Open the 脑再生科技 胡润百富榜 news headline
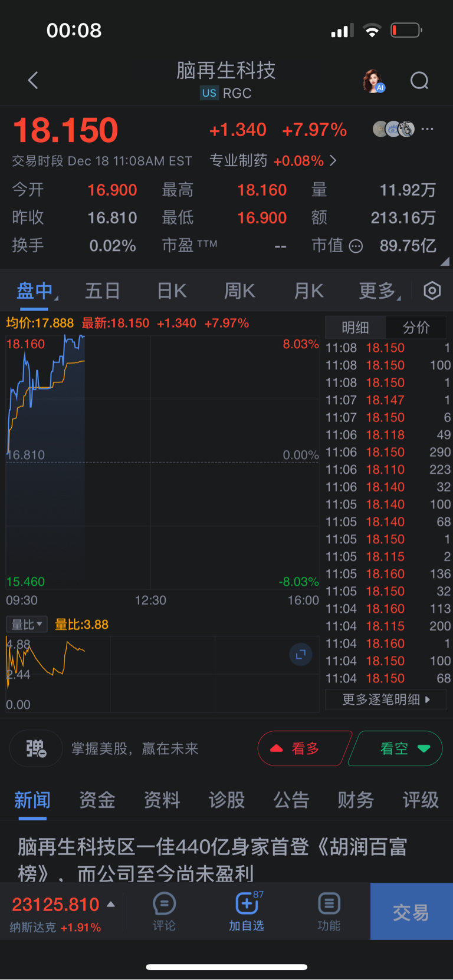The width and height of the screenshot is (453, 980). pyautogui.click(x=212, y=859)
